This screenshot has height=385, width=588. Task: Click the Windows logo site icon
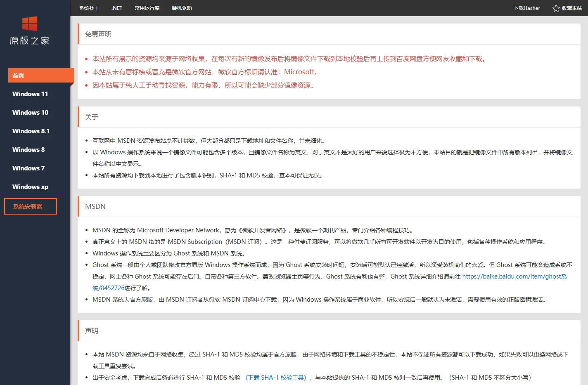(30, 24)
